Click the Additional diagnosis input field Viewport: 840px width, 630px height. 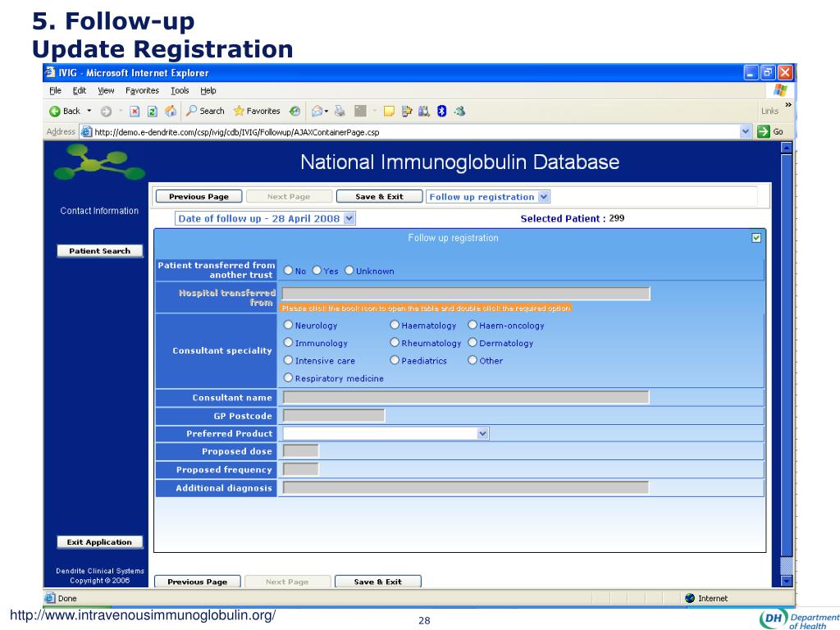point(466,487)
